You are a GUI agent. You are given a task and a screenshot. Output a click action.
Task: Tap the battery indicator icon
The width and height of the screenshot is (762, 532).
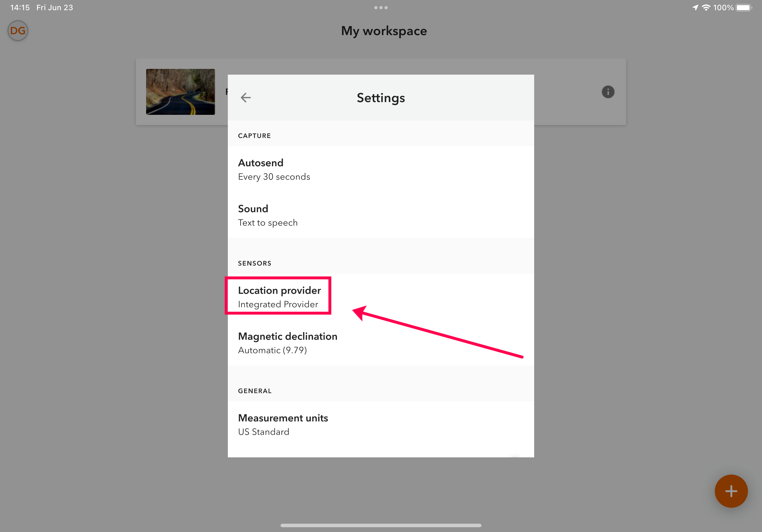(743, 8)
